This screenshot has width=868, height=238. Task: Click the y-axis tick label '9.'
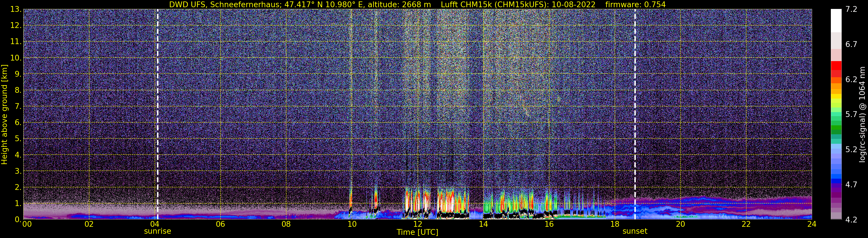(x=18, y=74)
